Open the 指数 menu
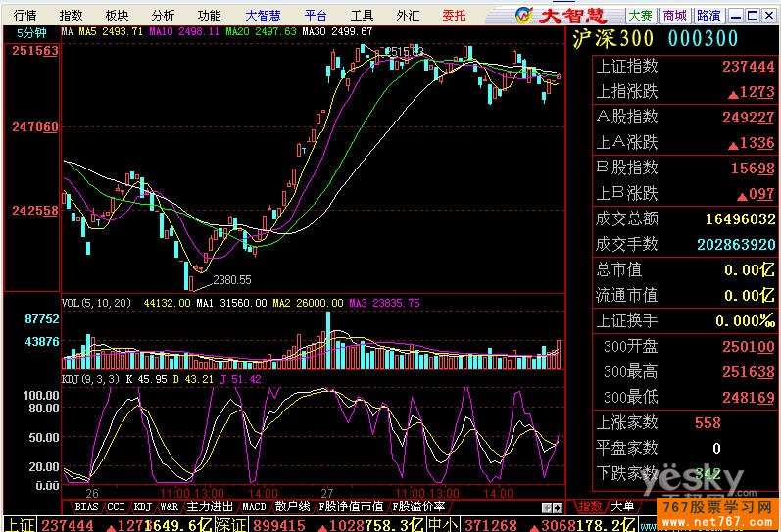 71,16
